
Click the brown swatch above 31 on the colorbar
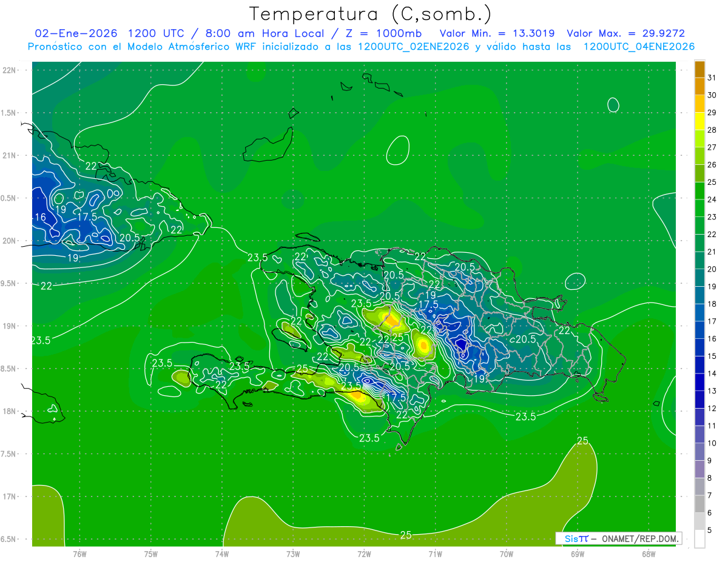coord(699,69)
